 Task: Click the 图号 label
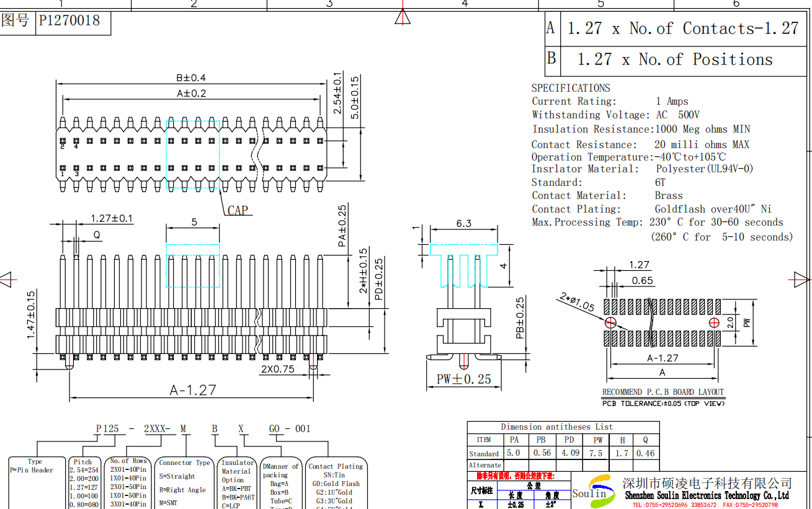(x=16, y=20)
